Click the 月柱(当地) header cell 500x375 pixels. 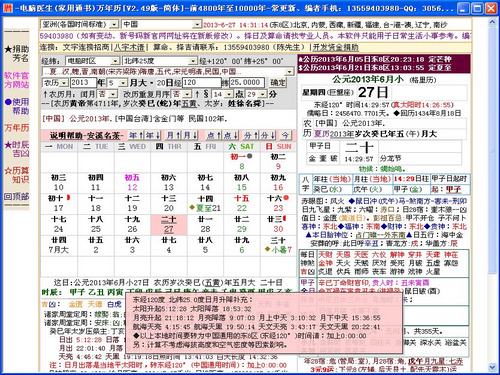pos(372,179)
